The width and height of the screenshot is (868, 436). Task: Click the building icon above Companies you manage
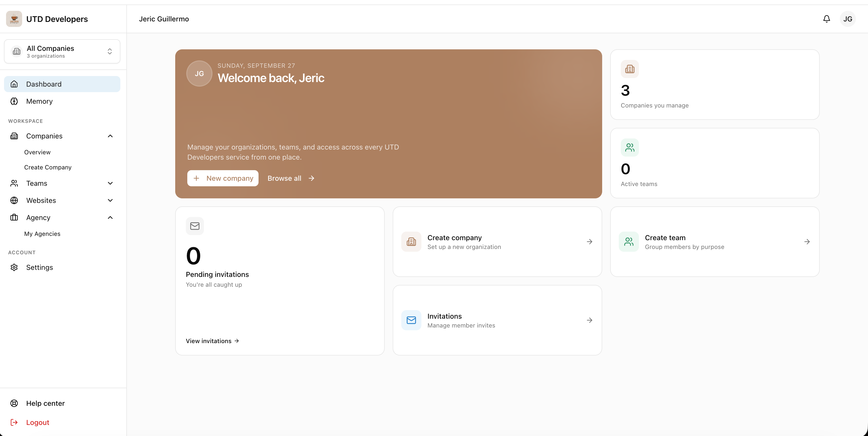pyautogui.click(x=630, y=69)
